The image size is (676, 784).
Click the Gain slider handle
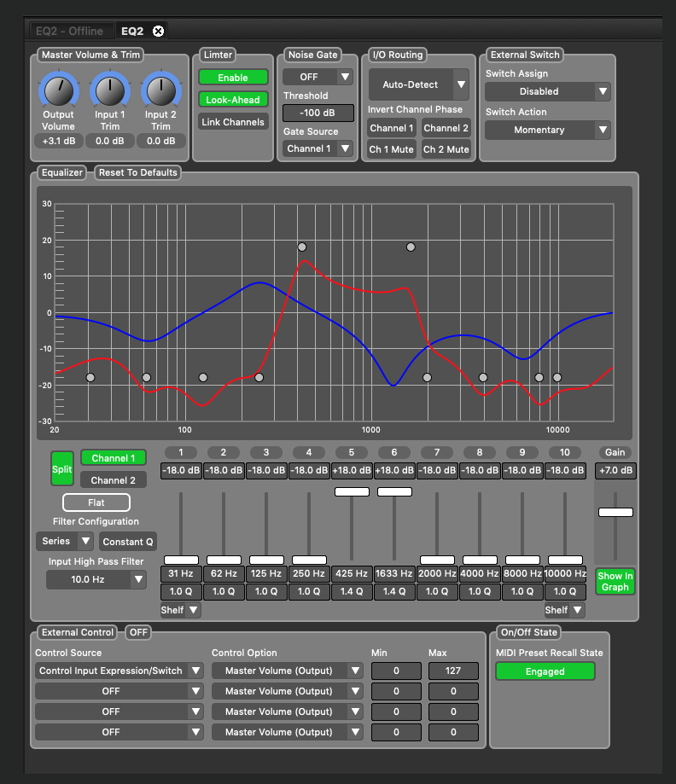pos(615,511)
